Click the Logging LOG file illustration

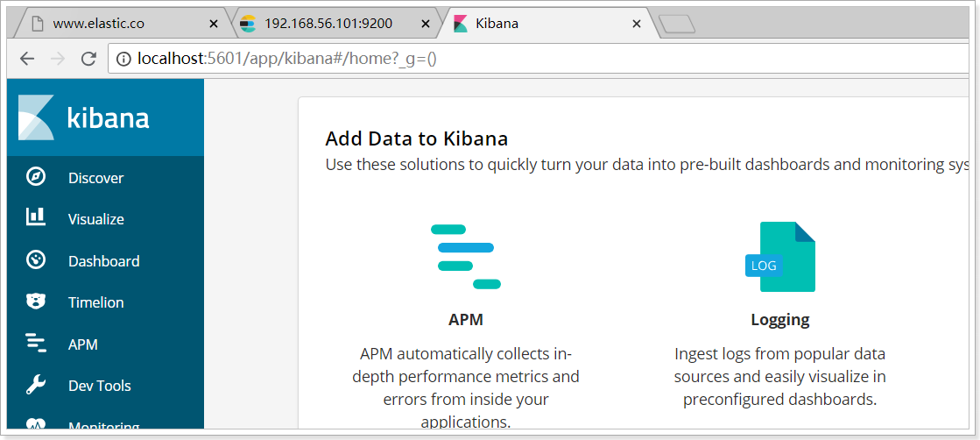click(780, 257)
